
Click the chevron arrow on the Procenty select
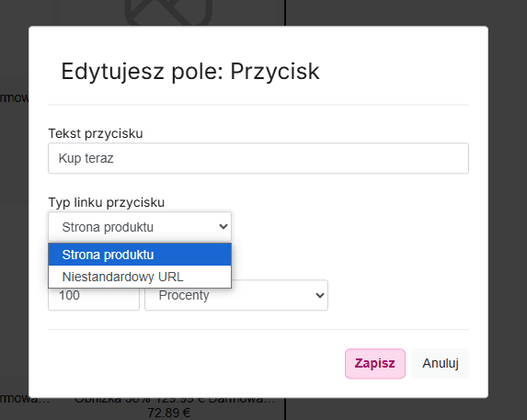320,295
